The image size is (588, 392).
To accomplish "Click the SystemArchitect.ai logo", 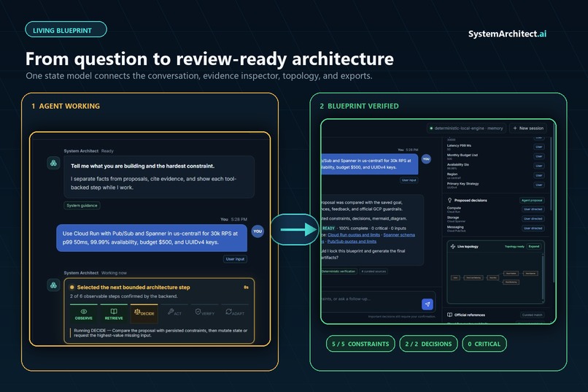I will (x=507, y=34).
